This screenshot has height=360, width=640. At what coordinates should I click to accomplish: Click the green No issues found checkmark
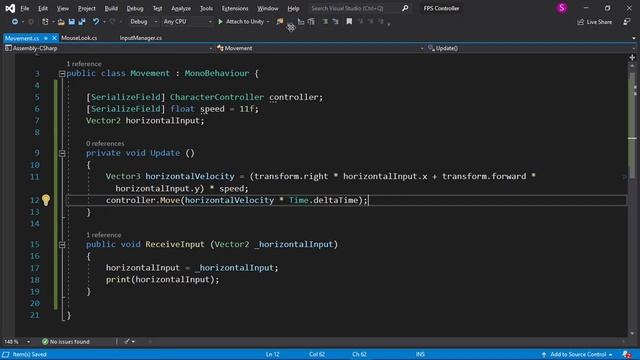45,342
